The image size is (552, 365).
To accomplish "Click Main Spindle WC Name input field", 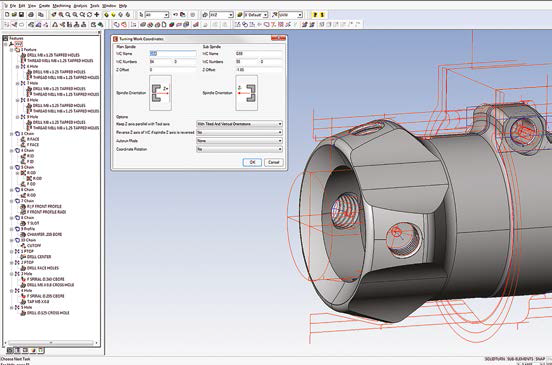I will pyautogui.click(x=172, y=54).
